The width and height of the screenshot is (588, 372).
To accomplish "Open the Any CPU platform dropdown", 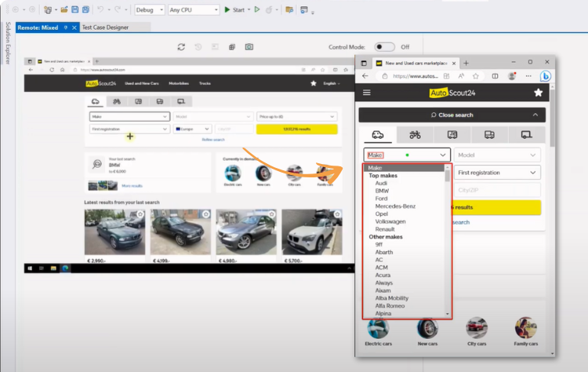I will [x=194, y=9].
